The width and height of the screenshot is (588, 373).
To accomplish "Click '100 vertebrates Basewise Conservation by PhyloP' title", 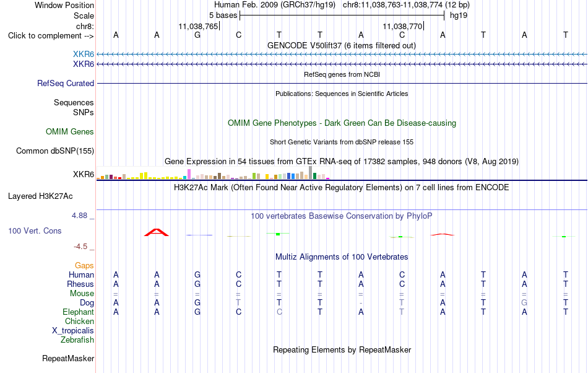I will [342, 216].
